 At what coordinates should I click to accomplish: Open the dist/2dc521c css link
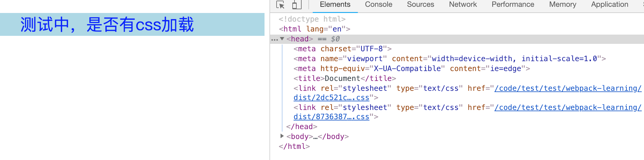(331, 98)
